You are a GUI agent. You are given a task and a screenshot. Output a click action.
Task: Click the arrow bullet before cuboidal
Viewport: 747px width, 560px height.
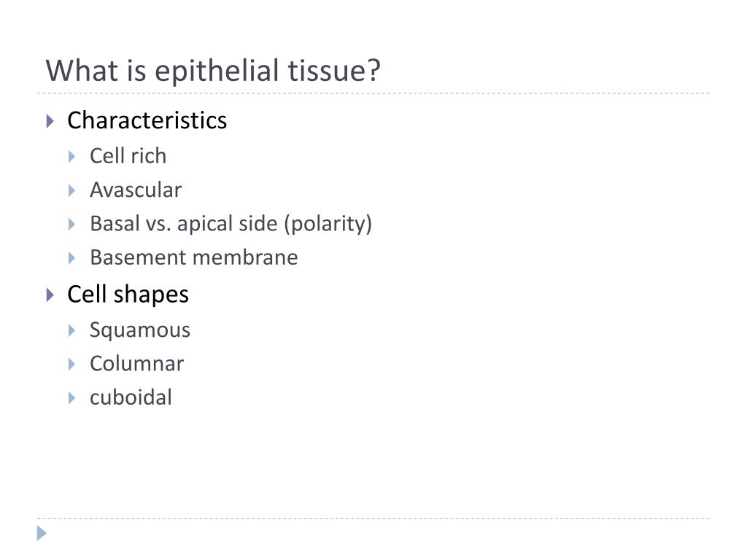tap(71, 398)
